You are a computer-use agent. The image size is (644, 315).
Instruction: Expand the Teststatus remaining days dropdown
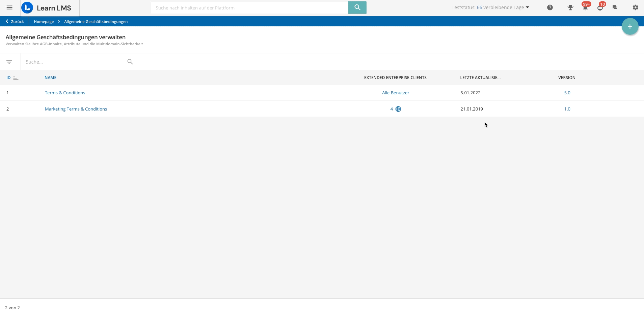pyautogui.click(x=490, y=7)
